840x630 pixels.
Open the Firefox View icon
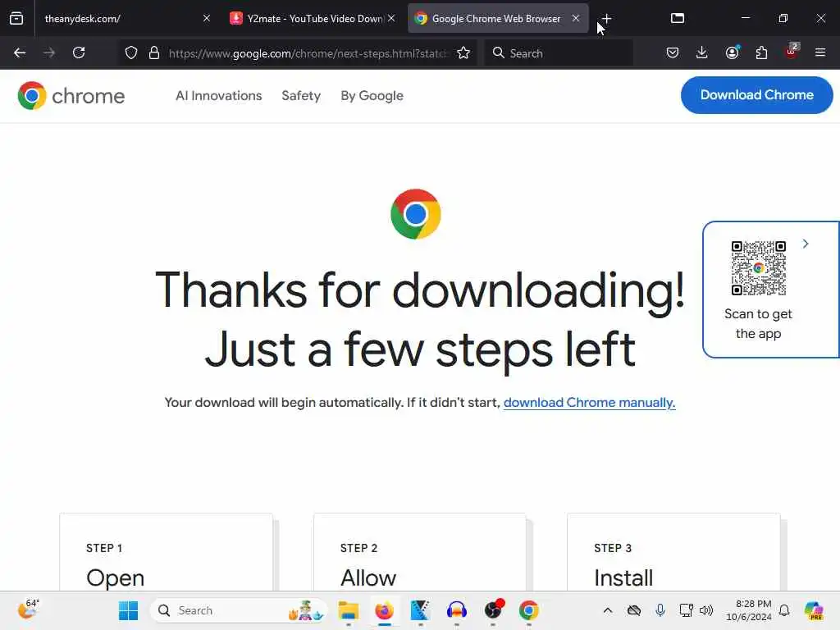(x=16, y=18)
